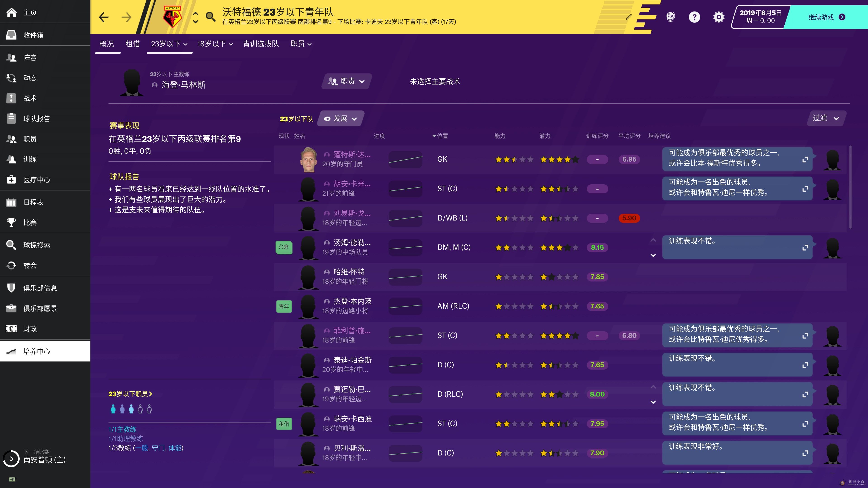Image resolution: width=868 pixels, height=488 pixels.
Task: Open 培养中心 development centre in sidebar
Action: pyautogui.click(x=45, y=351)
